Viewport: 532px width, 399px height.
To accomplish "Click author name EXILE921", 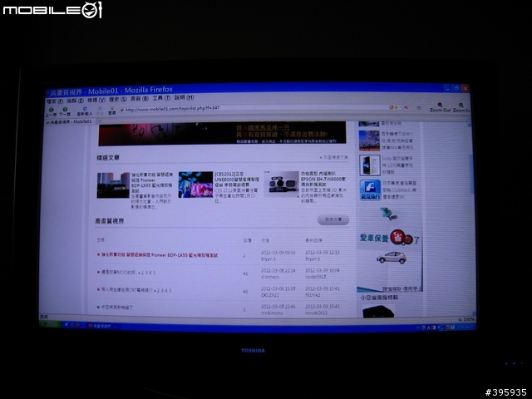I will pos(269,295).
